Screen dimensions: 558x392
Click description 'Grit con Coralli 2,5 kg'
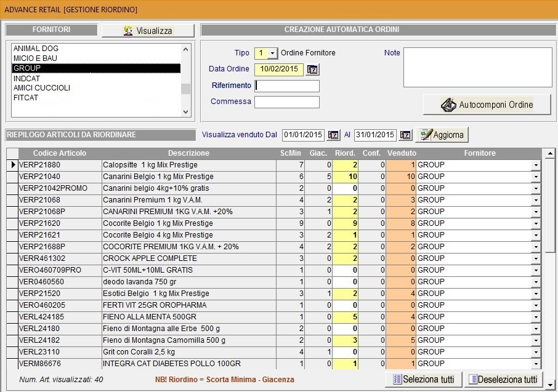pos(188,352)
